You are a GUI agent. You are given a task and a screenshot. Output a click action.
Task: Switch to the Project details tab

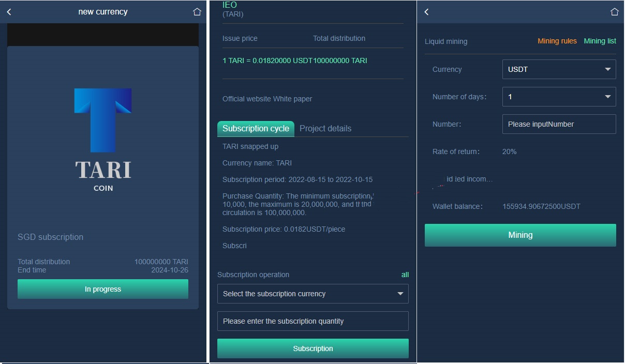click(325, 129)
